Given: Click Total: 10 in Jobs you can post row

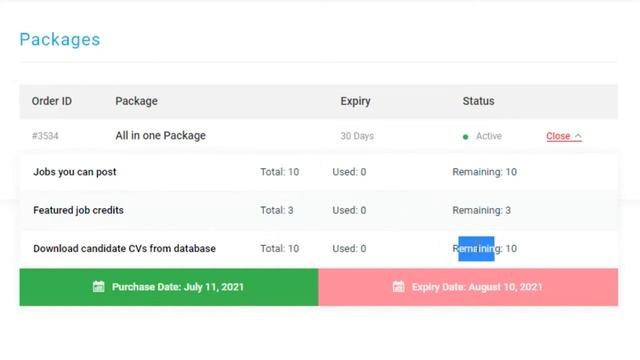Looking at the screenshot, I should click(280, 172).
